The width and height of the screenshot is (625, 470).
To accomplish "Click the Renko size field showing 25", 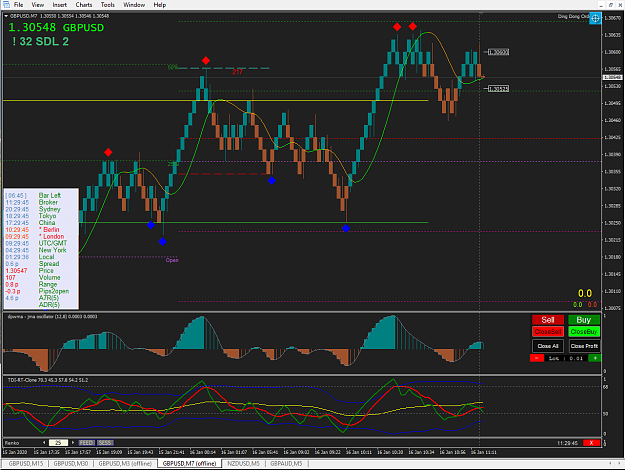I will tap(58, 442).
